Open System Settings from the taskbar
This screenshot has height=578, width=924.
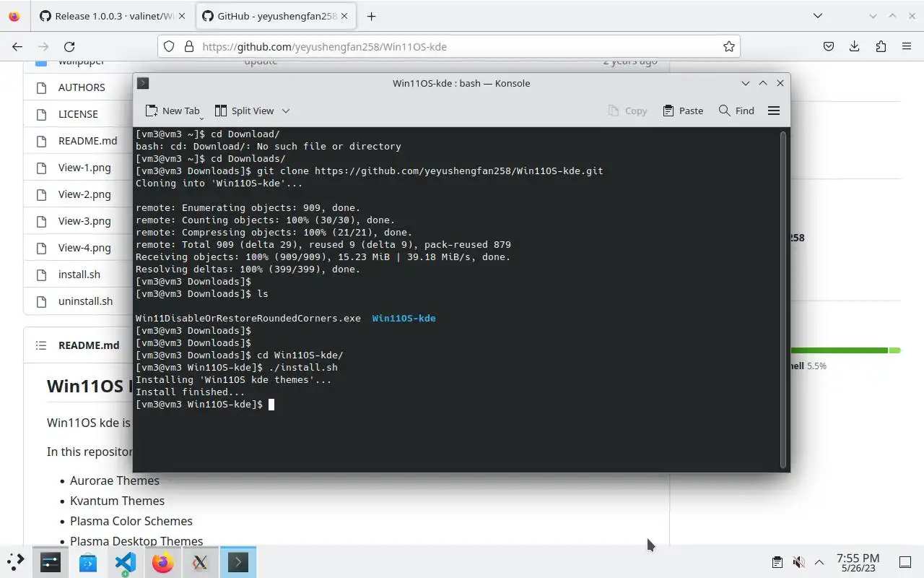pos(51,561)
